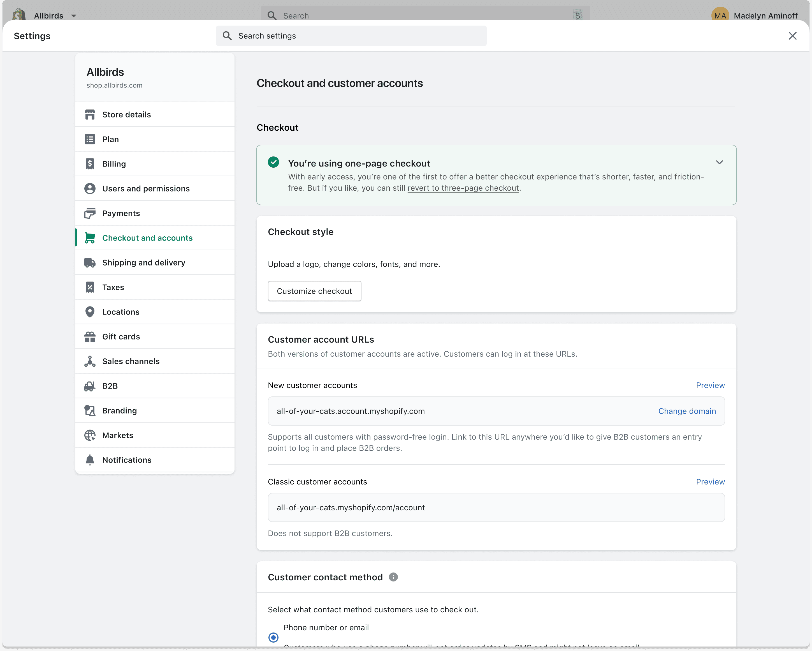Go to Sales channels settings

coord(155,361)
